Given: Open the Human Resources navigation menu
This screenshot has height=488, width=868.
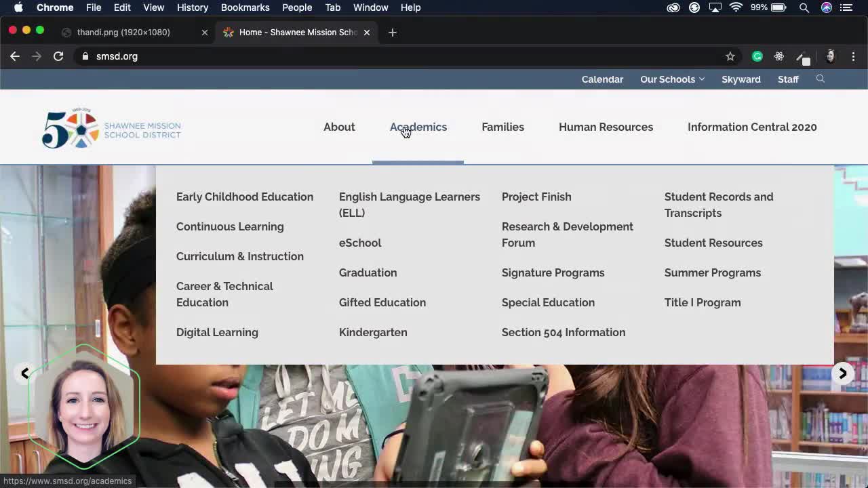Looking at the screenshot, I should (x=606, y=127).
